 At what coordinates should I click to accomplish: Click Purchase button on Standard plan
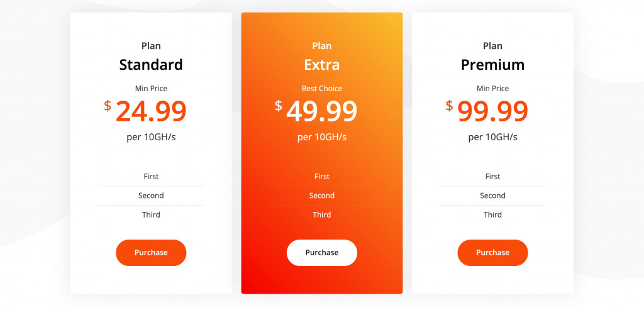click(151, 253)
